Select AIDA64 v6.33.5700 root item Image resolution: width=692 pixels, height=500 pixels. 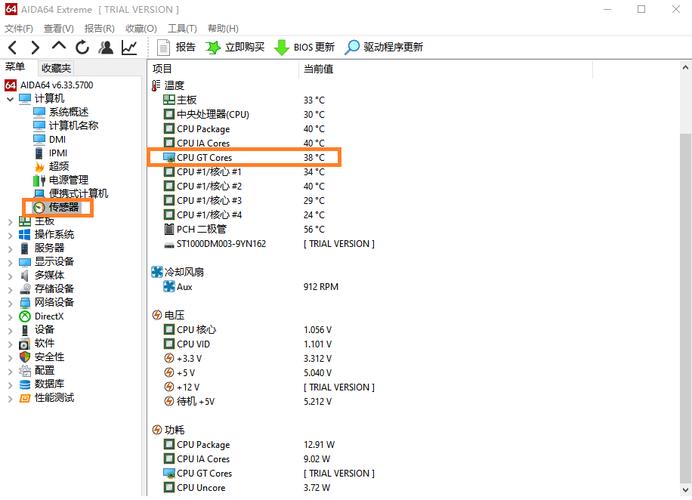coord(49,85)
